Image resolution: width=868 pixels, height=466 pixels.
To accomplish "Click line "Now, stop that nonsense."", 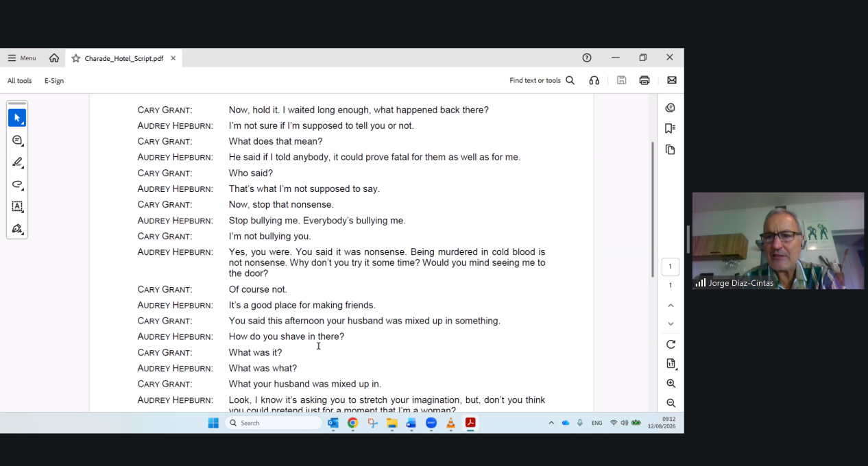I will pos(281,205).
